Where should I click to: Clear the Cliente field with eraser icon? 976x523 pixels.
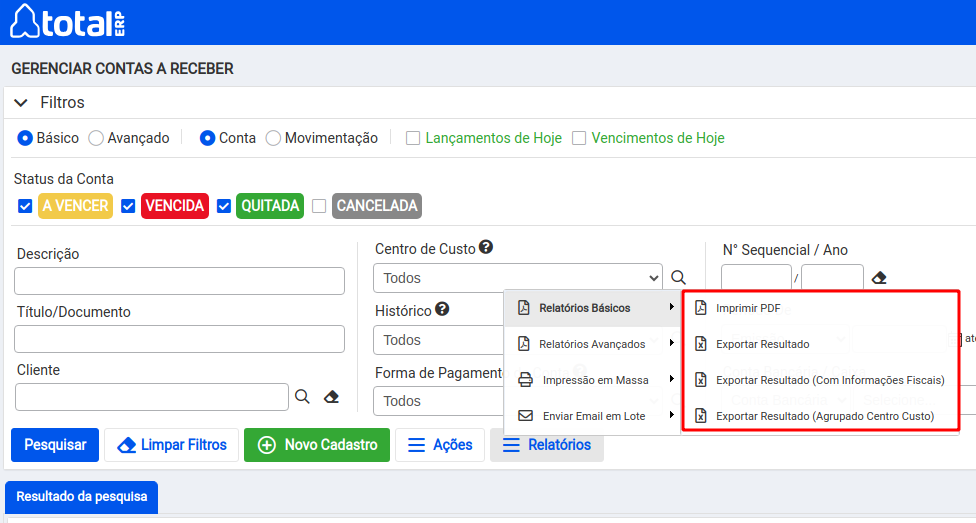(x=332, y=397)
